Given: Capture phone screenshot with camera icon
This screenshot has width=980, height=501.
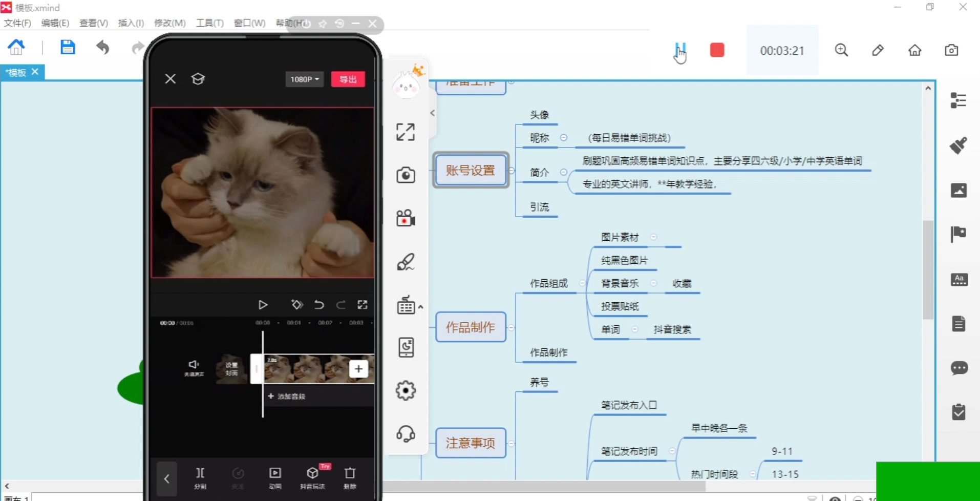Looking at the screenshot, I should point(406,175).
